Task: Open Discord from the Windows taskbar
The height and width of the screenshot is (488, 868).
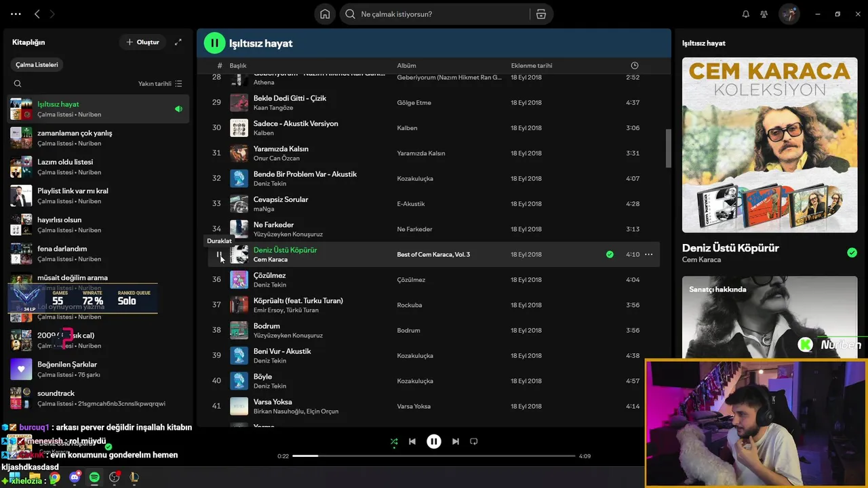Action: point(75,477)
